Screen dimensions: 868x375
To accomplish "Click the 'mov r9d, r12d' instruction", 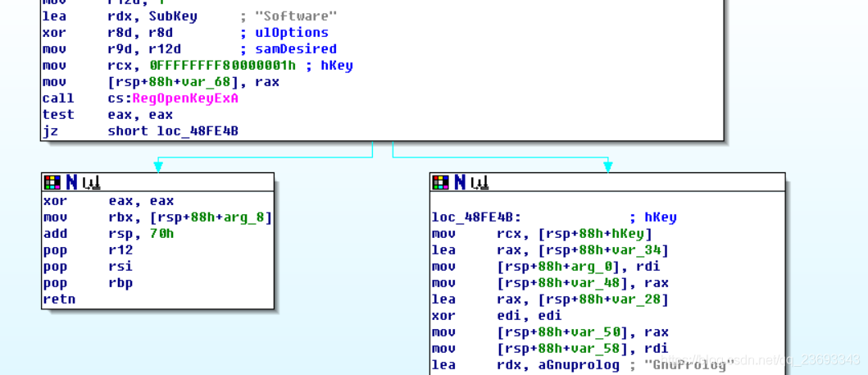I will (111, 49).
